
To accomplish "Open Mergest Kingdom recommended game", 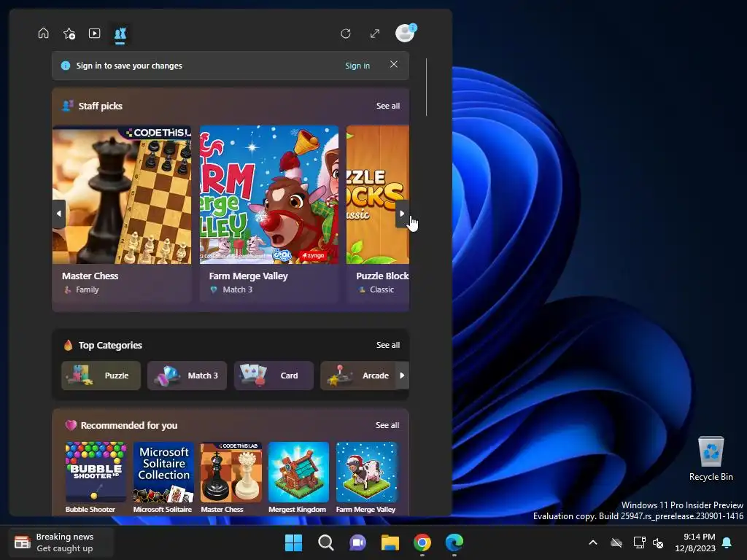I will tap(298, 478).
